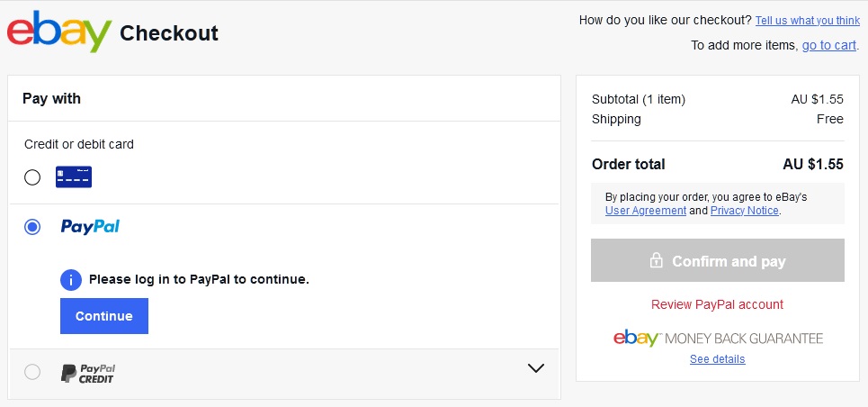
Task: Click the eBay Money Back Guarantee logo
Action: (x=718, y=338)
